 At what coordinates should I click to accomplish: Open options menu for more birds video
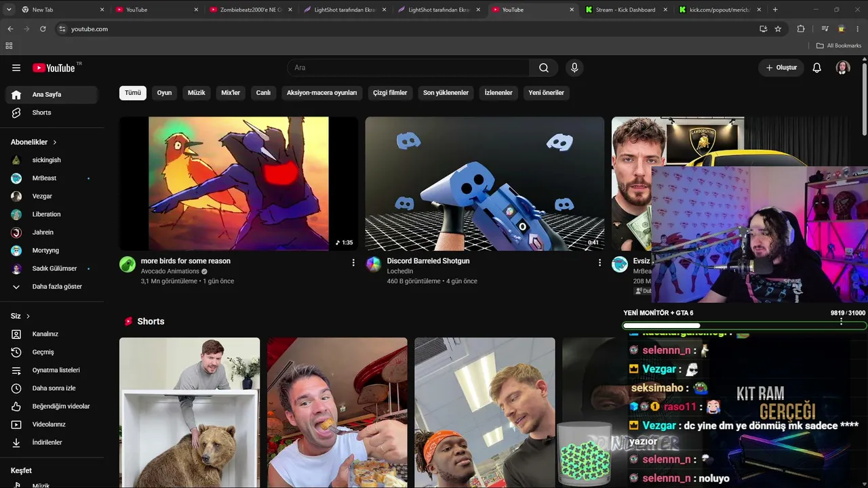click(x=353, y=262)
